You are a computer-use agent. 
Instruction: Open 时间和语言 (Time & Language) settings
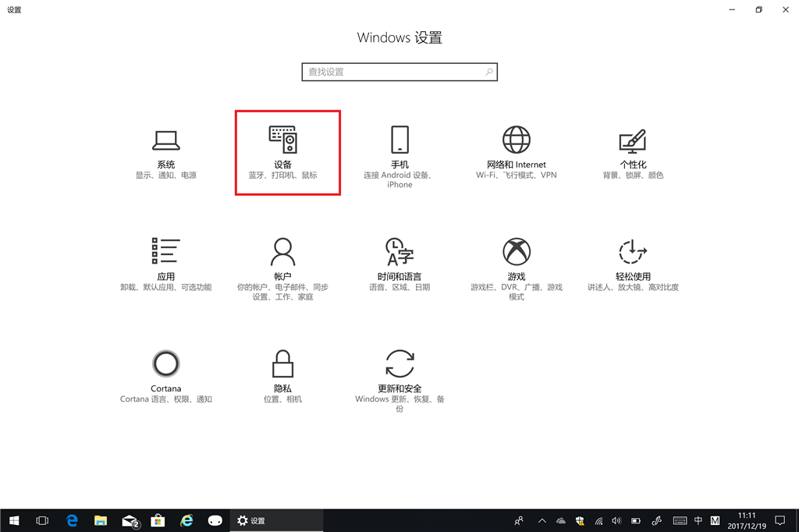pyautogui.click(x=399, y=264)
